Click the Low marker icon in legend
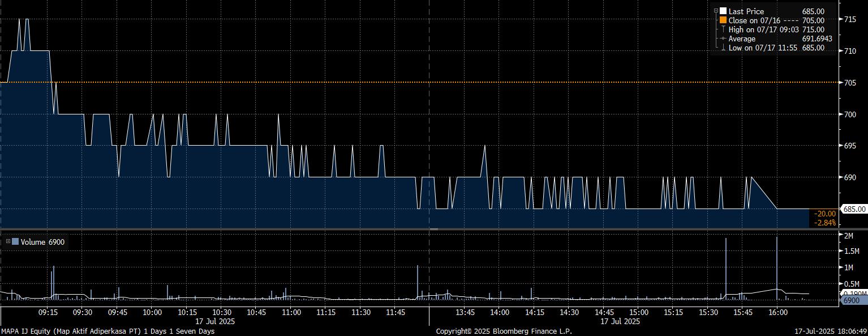Screen dimensions: 868x336 coord(723,48)
